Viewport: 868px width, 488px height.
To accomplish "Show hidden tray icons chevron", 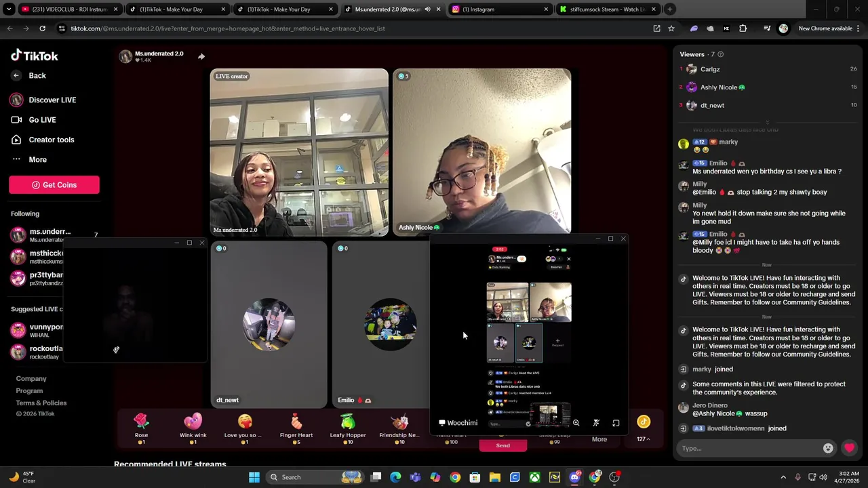I will coord(783,477).
